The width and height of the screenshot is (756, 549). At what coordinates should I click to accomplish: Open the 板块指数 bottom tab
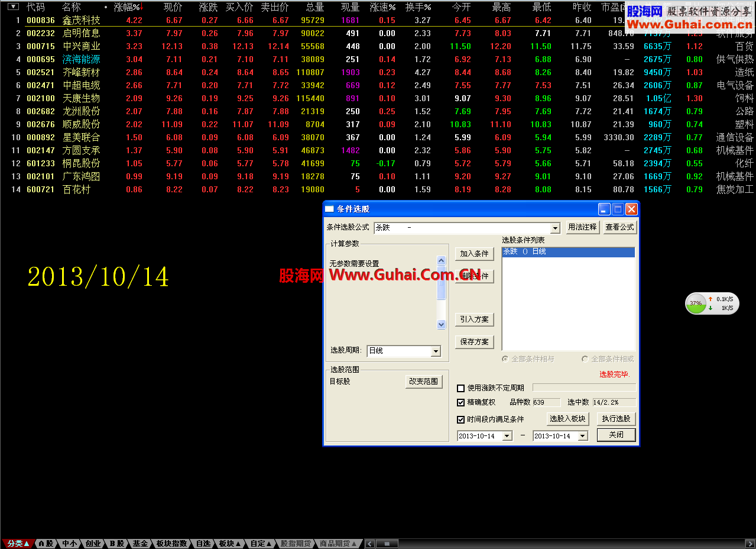tap(172, 544)
